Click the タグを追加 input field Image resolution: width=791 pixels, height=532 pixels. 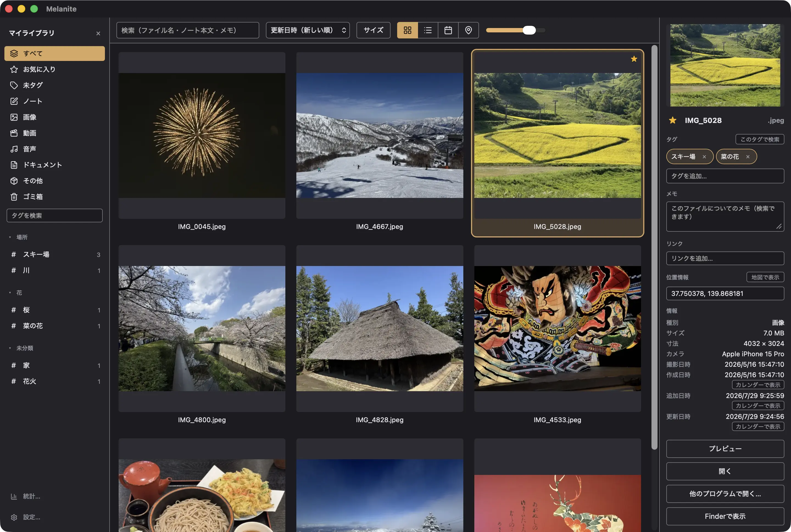click(725, 176)
